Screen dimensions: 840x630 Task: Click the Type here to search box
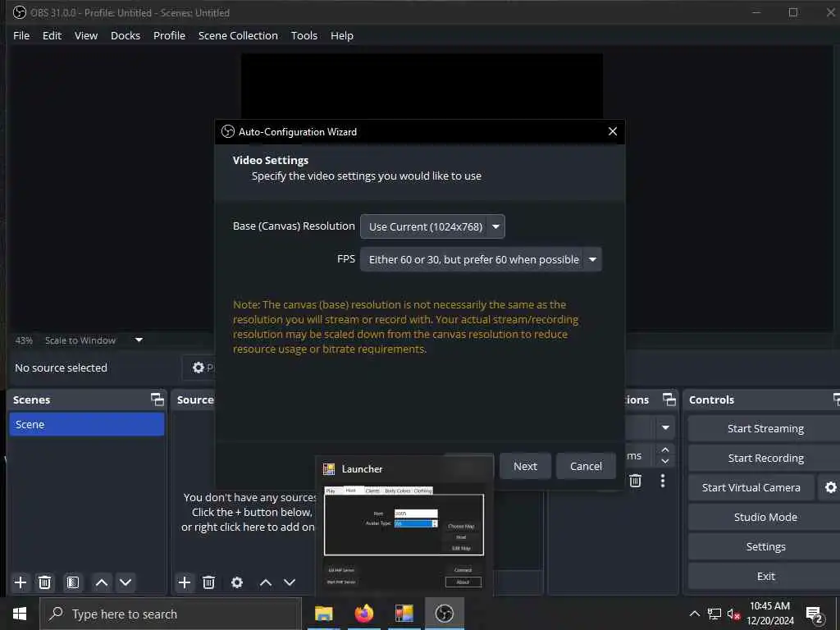point(171,614)
